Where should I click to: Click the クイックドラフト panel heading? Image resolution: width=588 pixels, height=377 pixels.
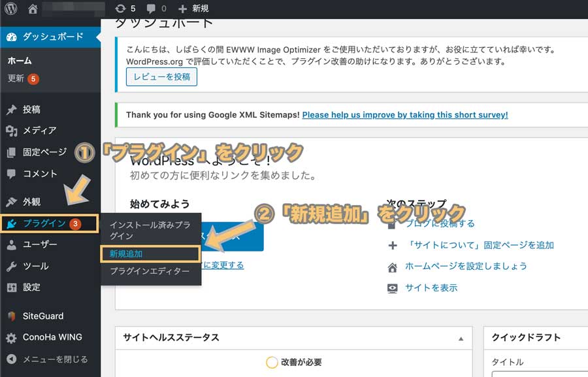[526, 338]
